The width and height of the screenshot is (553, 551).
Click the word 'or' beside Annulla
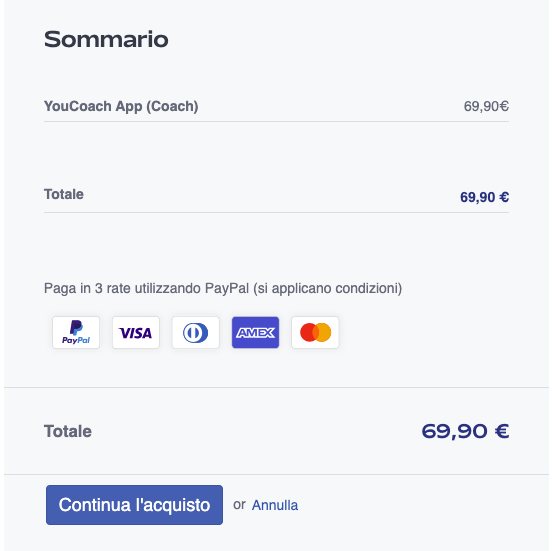pos(239,505)
